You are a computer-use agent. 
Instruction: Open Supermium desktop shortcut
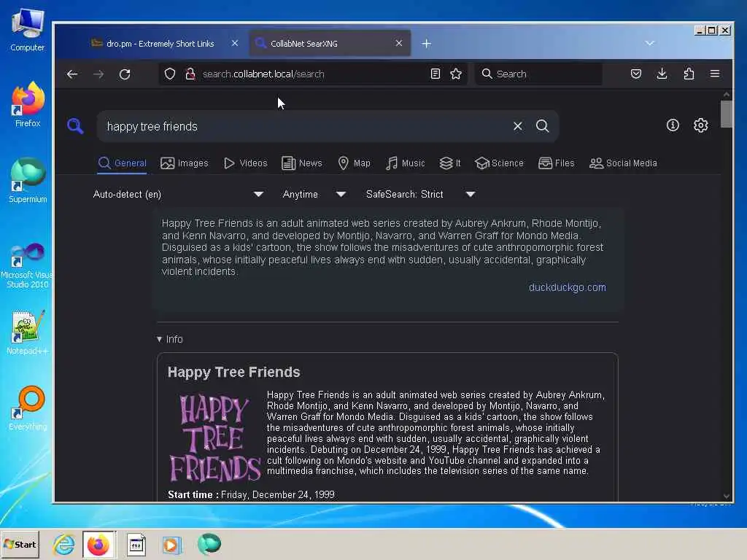click(x=28, y=181)
